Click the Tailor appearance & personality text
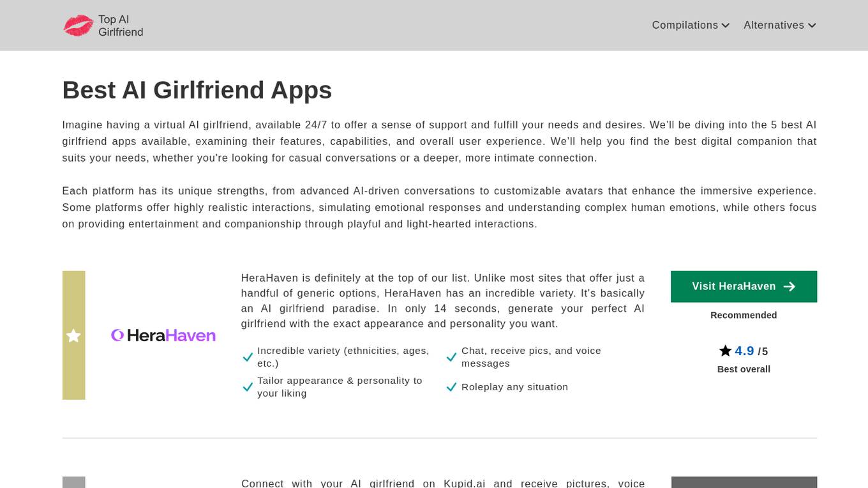This screenshot has height=488, width=868. point(340,387)
